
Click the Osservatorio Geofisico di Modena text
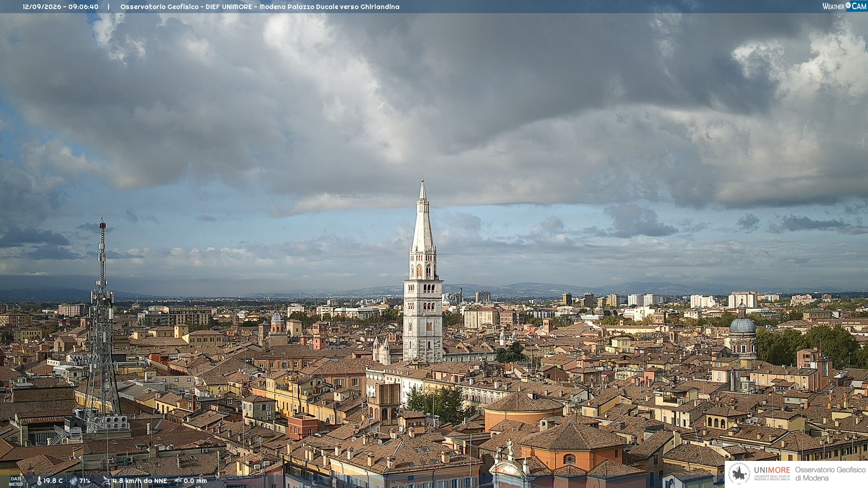830,474
